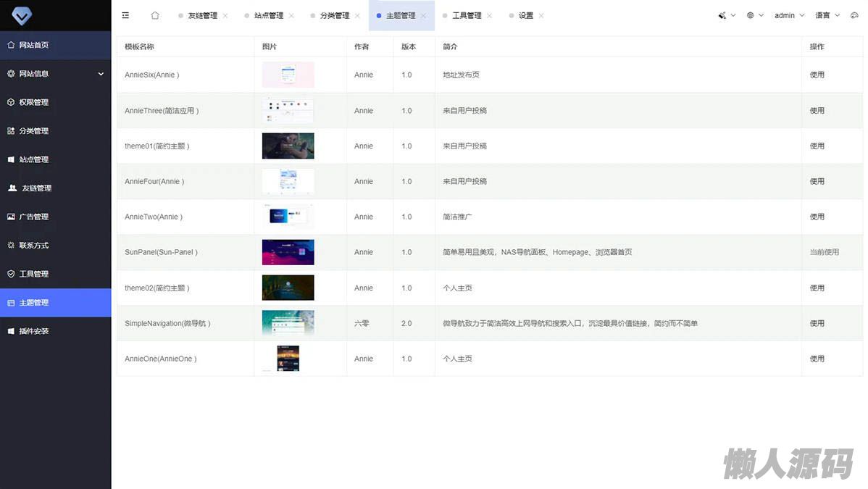Screen dimensions: 868x489
Task: Open 广告管理 sidebar item
Action: pos(33,217)
